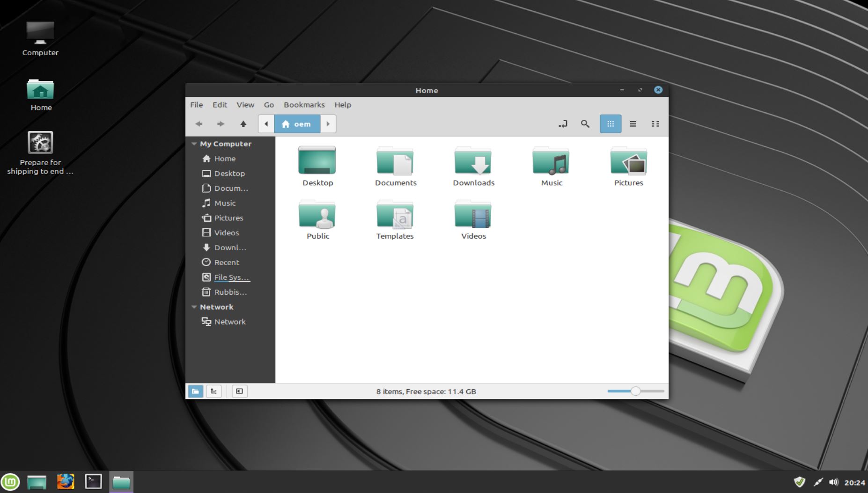Switch sidebar to tree view mode
Viewport: 868px width, 493px height.
tap(214, 391)
